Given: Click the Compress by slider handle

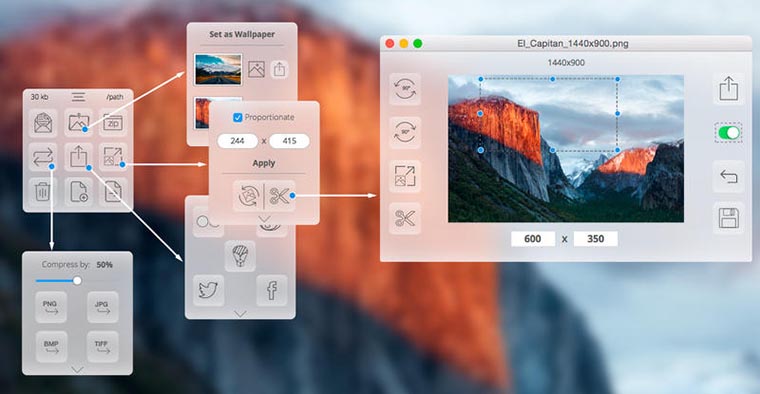Looking at the screenshot, I should pyautogui.click(x=77, y=281).
